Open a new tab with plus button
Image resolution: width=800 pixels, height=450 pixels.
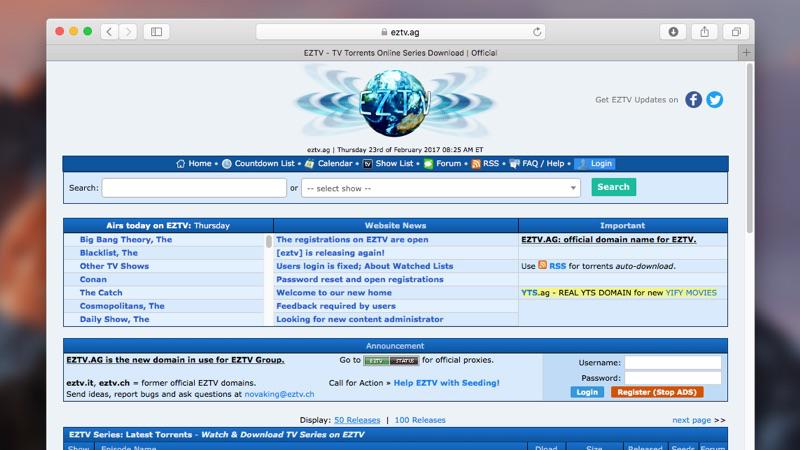[746, 52]
